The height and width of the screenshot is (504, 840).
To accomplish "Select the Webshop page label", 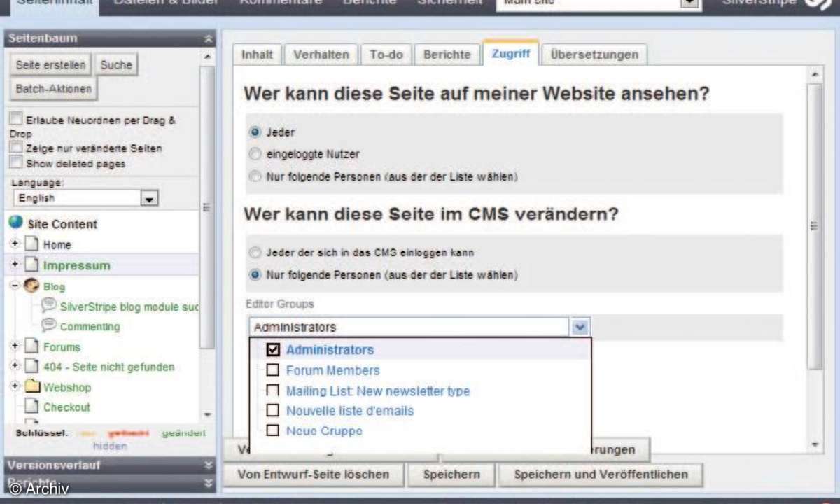I will pyautogui.click(x=67, y=387).
